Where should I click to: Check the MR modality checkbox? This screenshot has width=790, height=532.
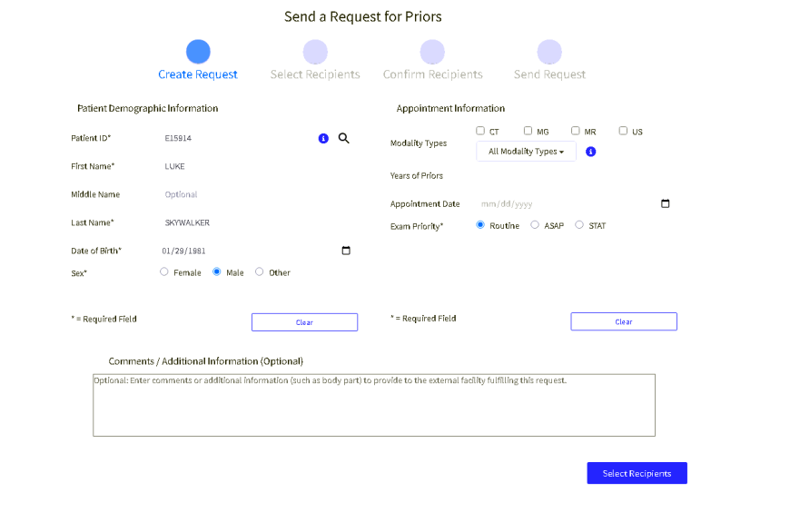576,131
